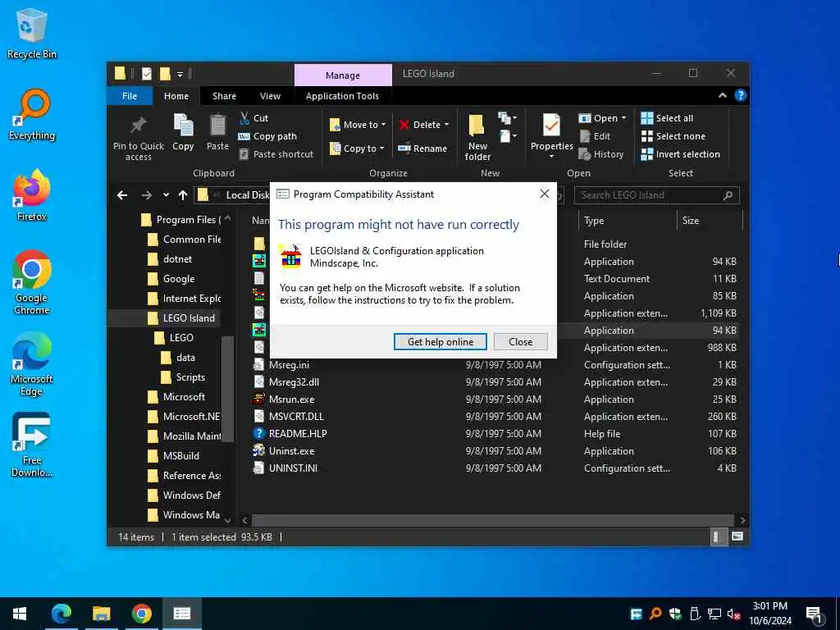The image size is (840, 630).
Task: Select the dotnet folder in the tree
Action: 170,259
